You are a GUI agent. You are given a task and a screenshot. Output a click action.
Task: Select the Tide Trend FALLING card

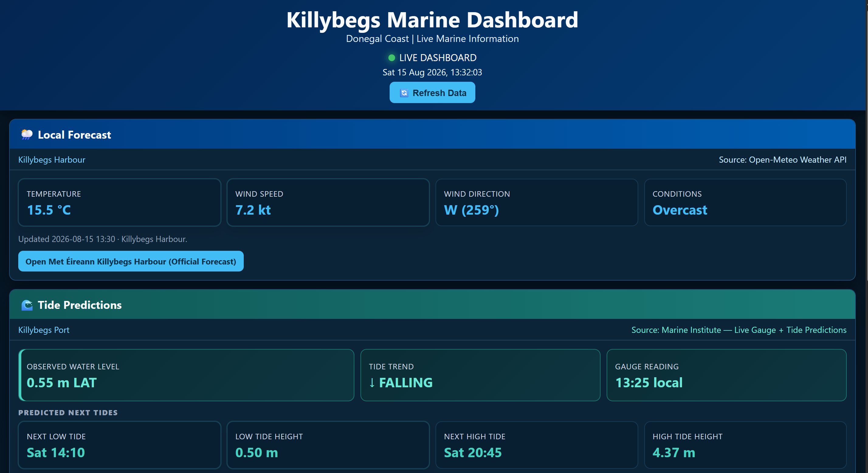(480, 375)
